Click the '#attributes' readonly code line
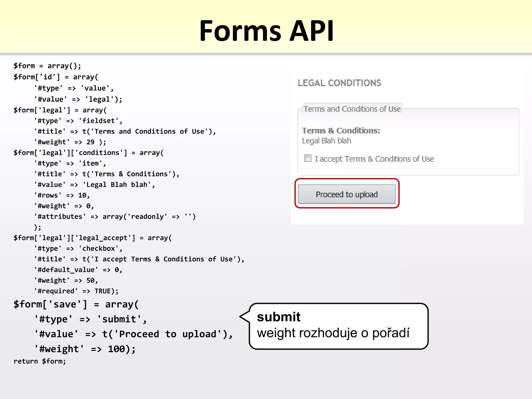532x399 pixels. [x=115, y=217]
